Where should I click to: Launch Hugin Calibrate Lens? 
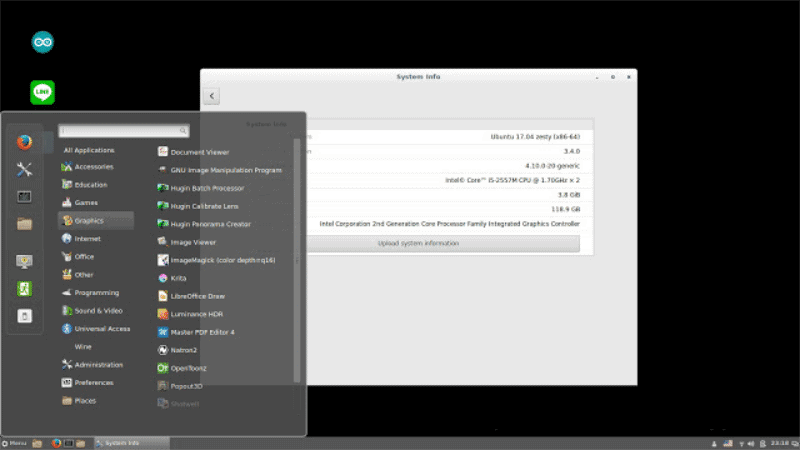198,206
